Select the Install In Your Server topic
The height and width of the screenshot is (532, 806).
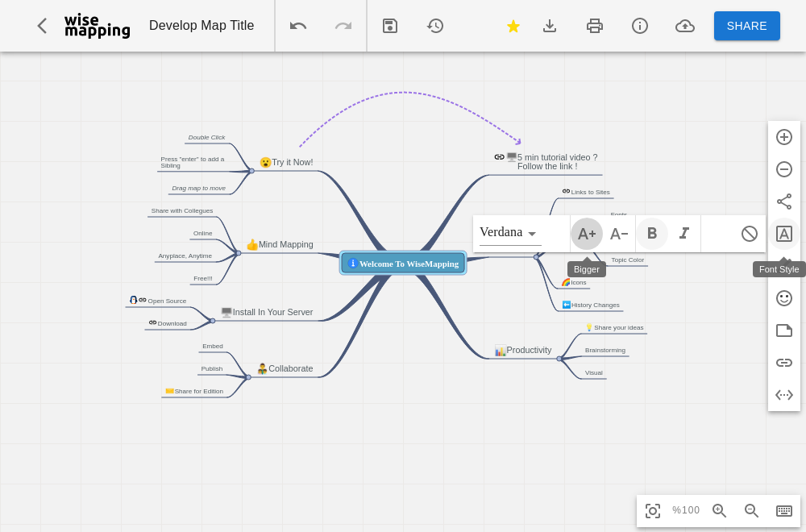click(x=267, y=312)
